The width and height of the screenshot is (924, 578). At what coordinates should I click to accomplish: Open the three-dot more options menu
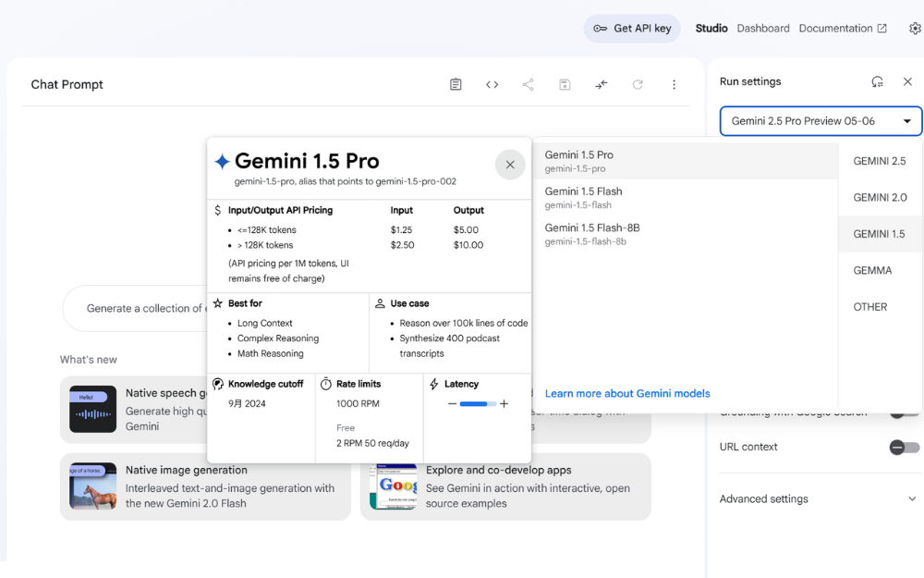coord(675,84)
